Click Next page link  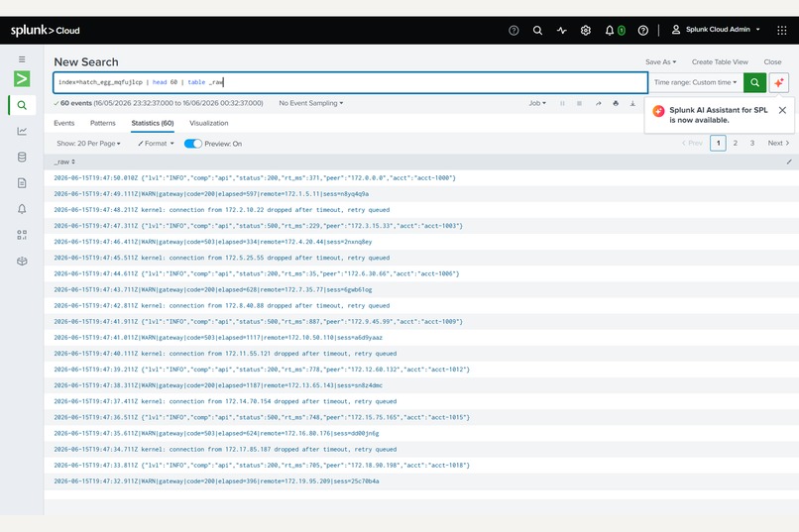pyautogui.click(x=778, y=143)
